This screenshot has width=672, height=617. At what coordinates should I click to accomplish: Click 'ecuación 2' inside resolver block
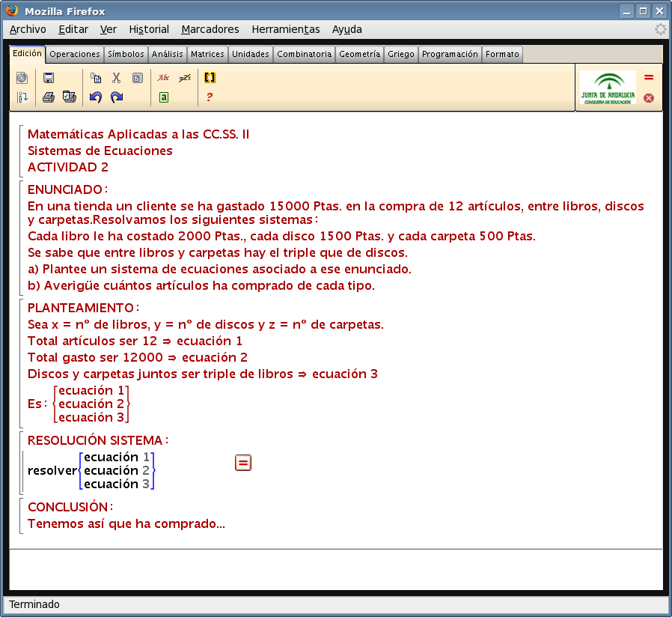point(117,470)
